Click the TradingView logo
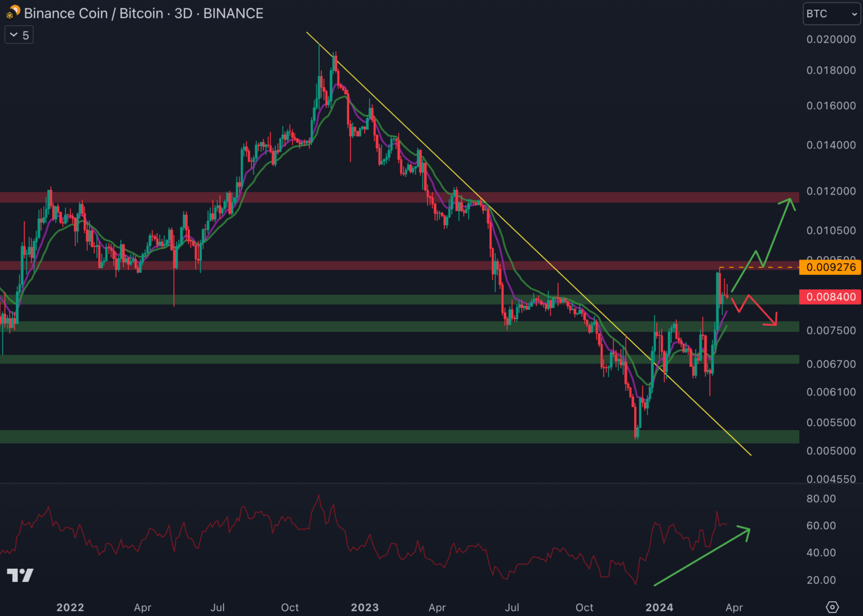This screenshot has height=616, width=863. (20, 575)
